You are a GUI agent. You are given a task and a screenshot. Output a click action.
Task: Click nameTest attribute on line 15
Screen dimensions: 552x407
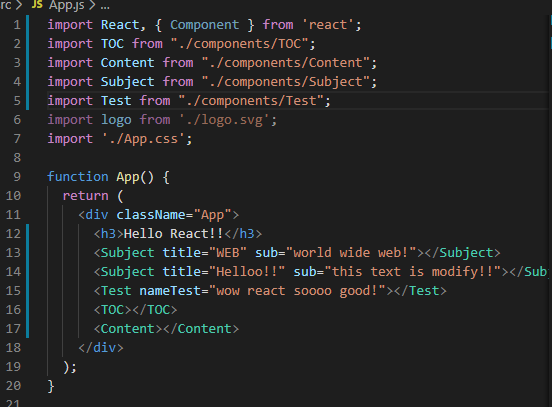tap(170, 291)
